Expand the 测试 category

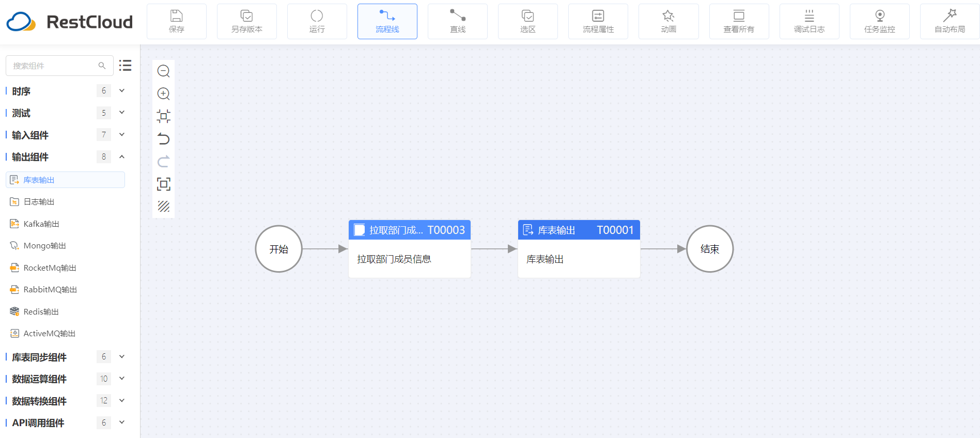122,113
